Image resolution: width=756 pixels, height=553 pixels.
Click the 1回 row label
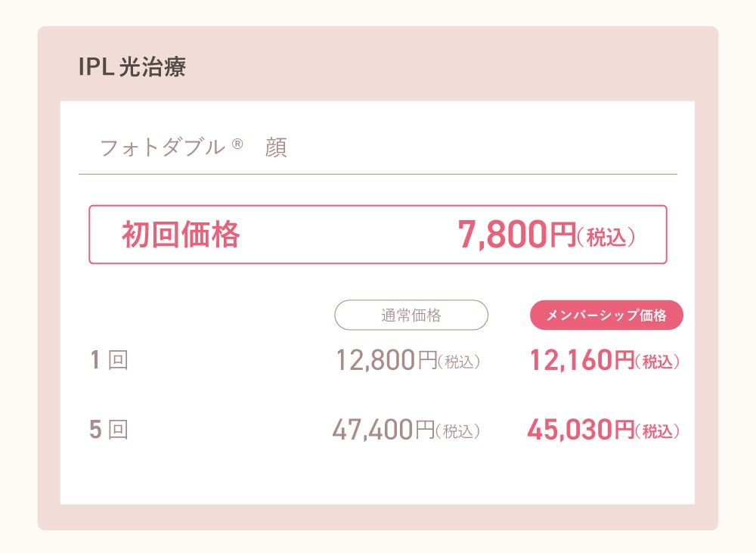[110, 360]
